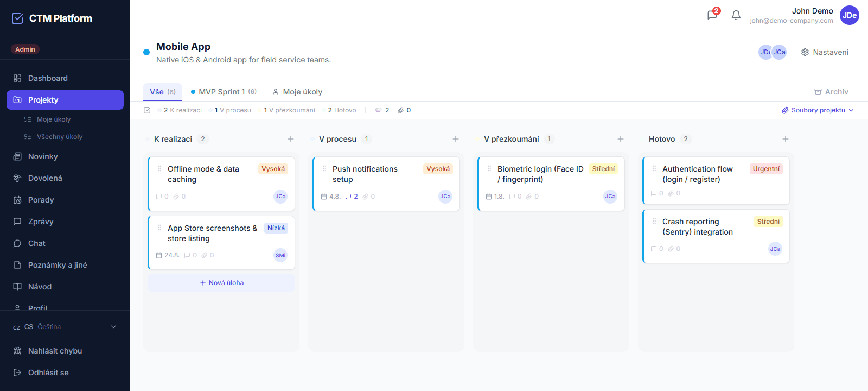Switch to the MVP Sprint 1 tab
Image resolution: width=868 pixels, height=391 pixels.
(224, 92)
